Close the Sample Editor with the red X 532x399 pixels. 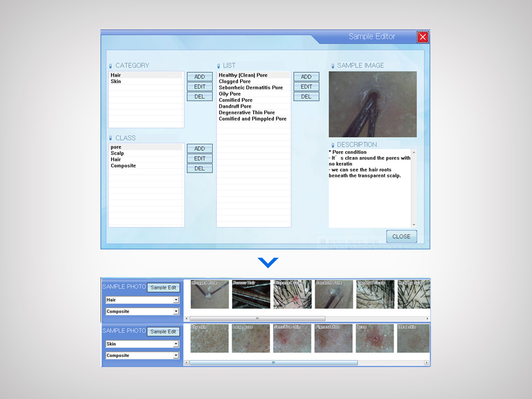pyautogui.click(x=422, y=37)
